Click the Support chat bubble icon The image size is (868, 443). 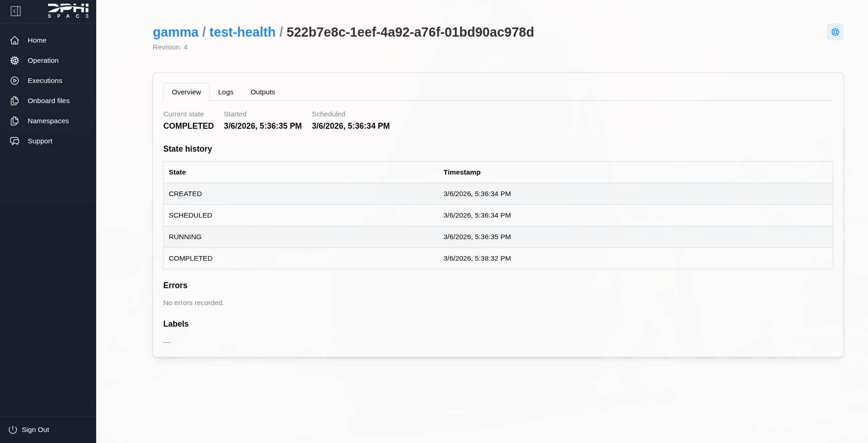(x=15, y=141)
